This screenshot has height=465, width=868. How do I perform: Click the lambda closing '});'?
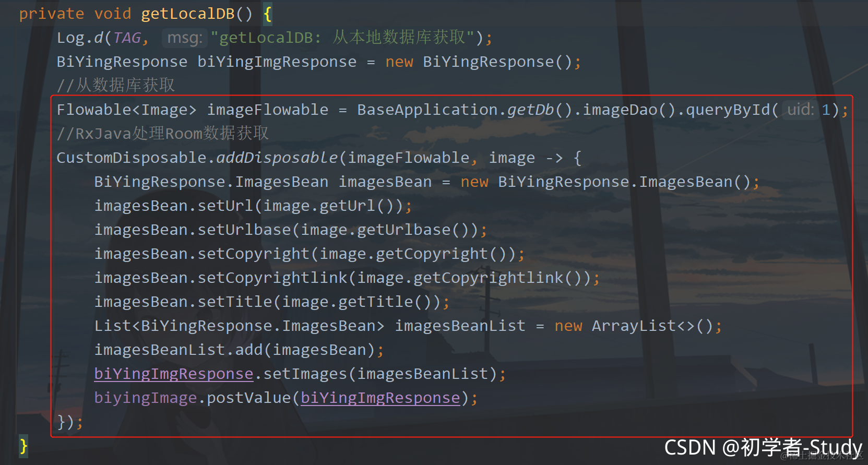pos(70,422)
